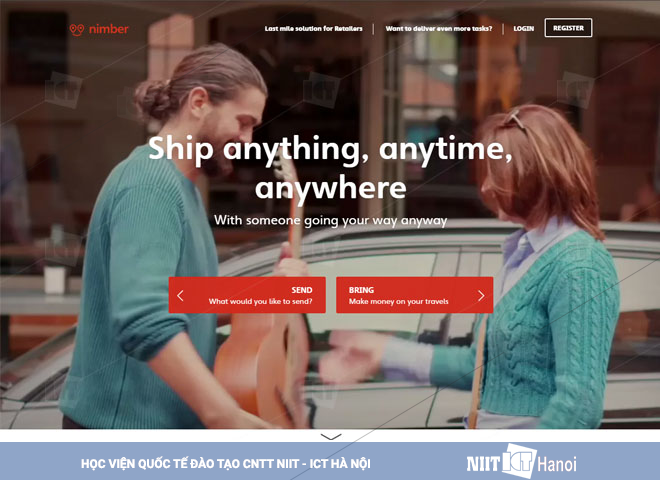Click 'Make money on your travels' text
The height and width of the screenshot is (480, 660).
pos(399,301)
